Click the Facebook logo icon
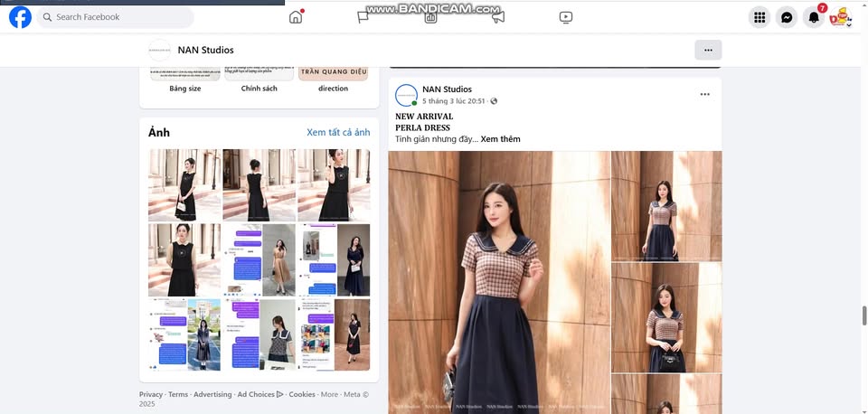The width and height of the screenshot is (868, 414). [20, 17]
